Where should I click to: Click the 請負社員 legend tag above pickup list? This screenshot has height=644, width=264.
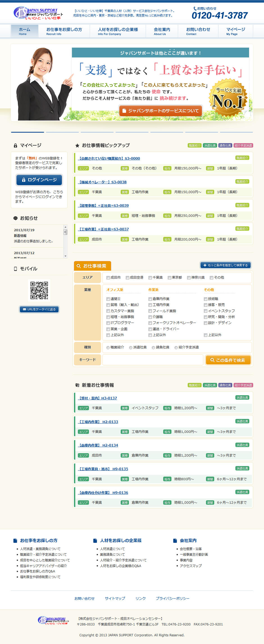225,145
